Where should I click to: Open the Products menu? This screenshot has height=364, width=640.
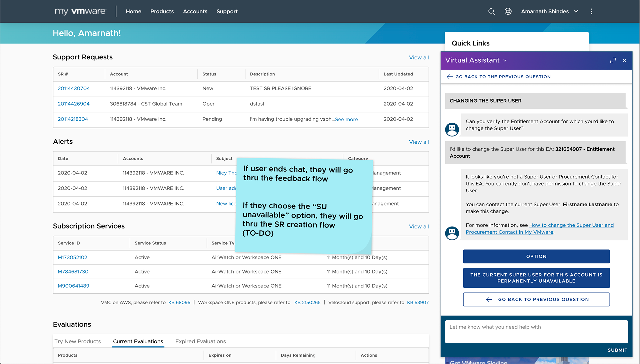coord(162,11)
